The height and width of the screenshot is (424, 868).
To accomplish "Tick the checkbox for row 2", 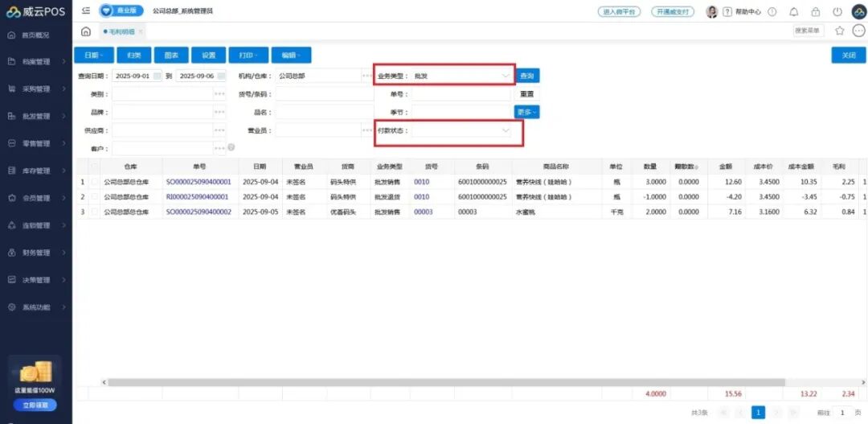I will (x=96, y=196).
